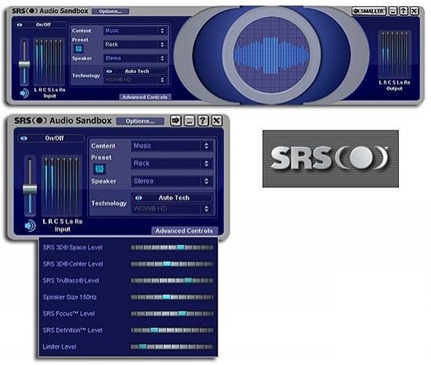The height and width of the screenshot is (365, 431).
Task: Toggle Auto Tech in the small window
Action: [x=172, y=198]
